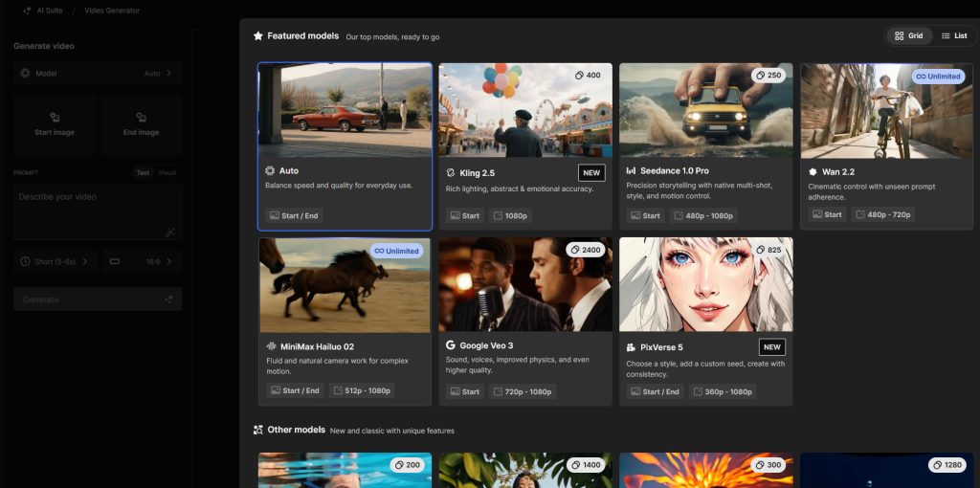
Task: Select the Veo 3 singers thumbnail
Action: click(x=525, y=284)
